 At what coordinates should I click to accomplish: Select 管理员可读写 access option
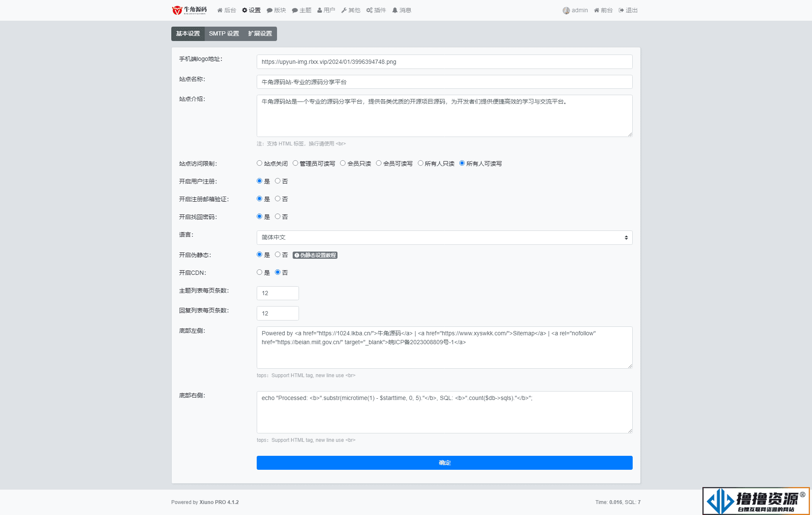[x=295, y=163]
